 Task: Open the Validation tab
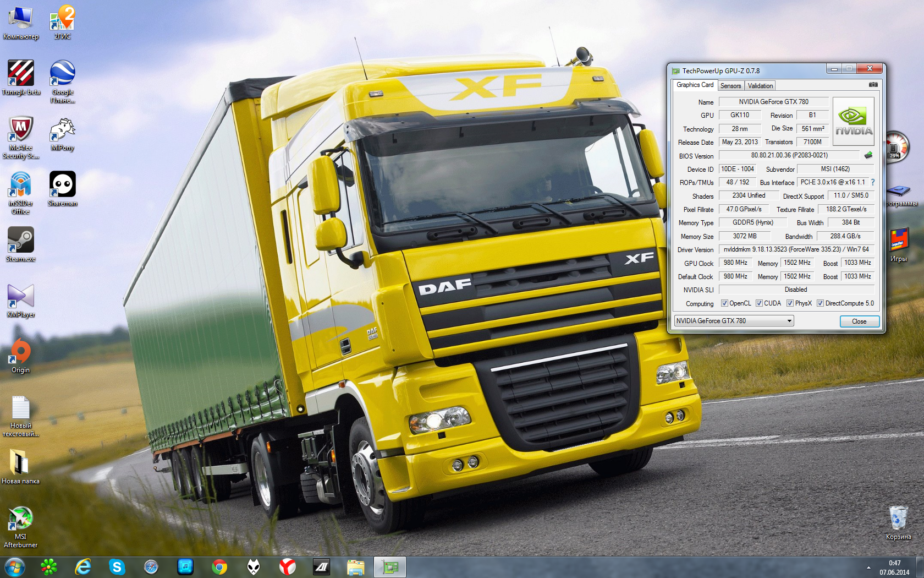coord(760,86)
